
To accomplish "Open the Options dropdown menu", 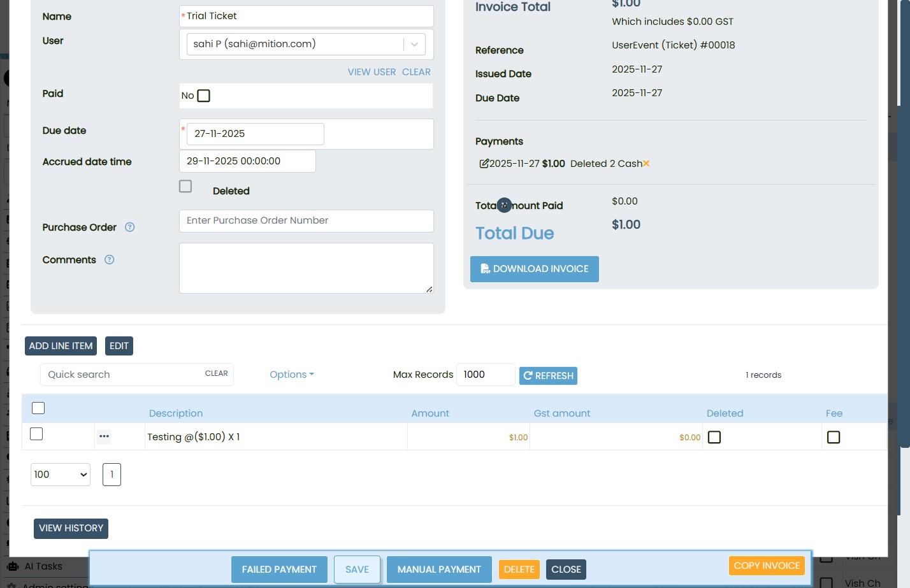I will (291, 375).
